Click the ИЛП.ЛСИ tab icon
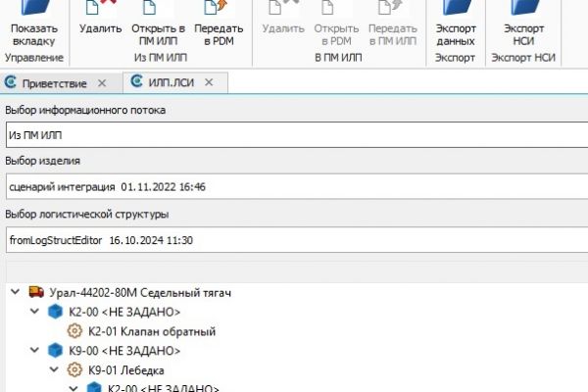Image resolution: width=588 pixels, height=392 pixels. click(x=137, y=81)
